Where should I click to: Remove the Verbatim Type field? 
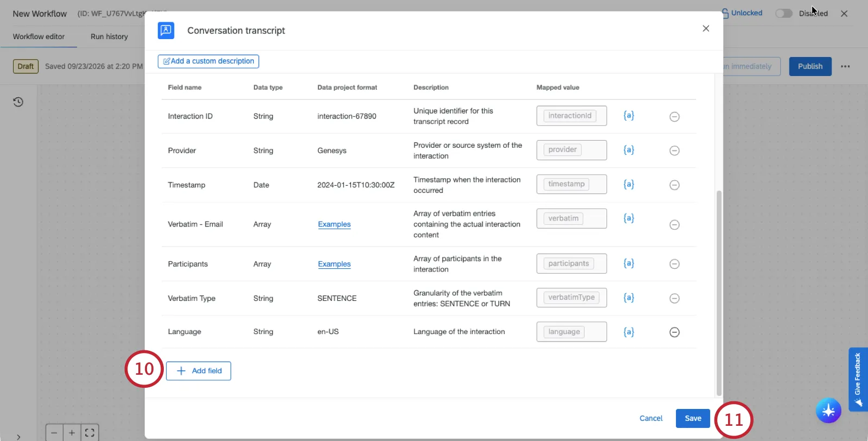tap(674, 298)
